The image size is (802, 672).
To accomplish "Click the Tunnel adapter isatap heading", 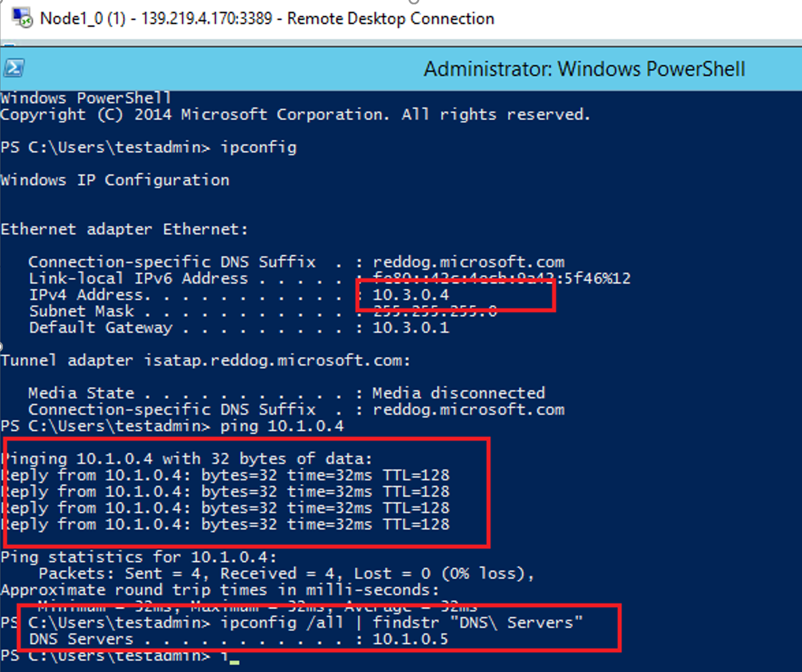I will 205,360.
